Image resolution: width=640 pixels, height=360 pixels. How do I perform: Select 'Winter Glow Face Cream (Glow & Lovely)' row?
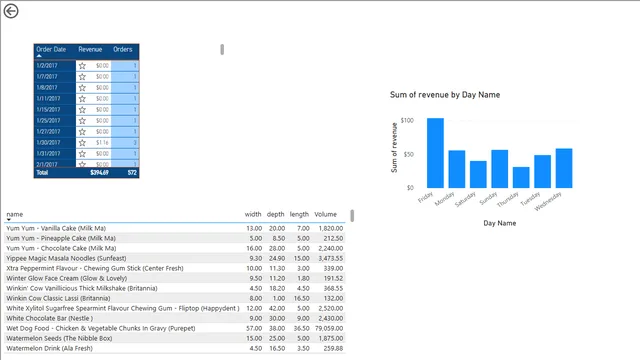point(175,278)
